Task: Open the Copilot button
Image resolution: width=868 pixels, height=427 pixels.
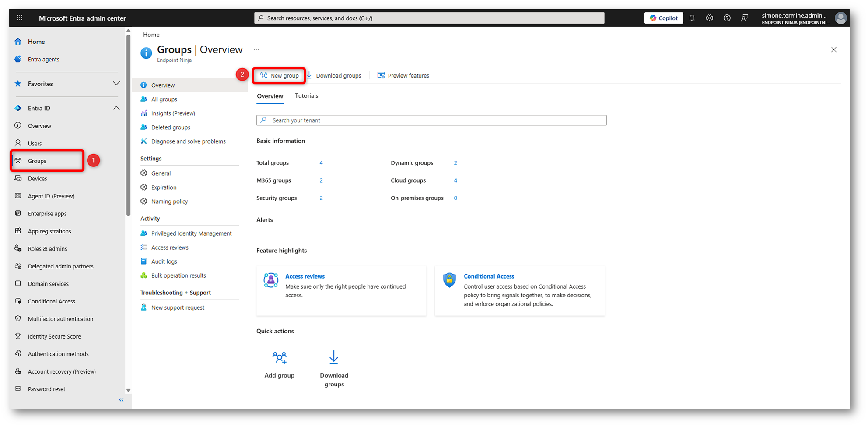Action: click(663, 18)
